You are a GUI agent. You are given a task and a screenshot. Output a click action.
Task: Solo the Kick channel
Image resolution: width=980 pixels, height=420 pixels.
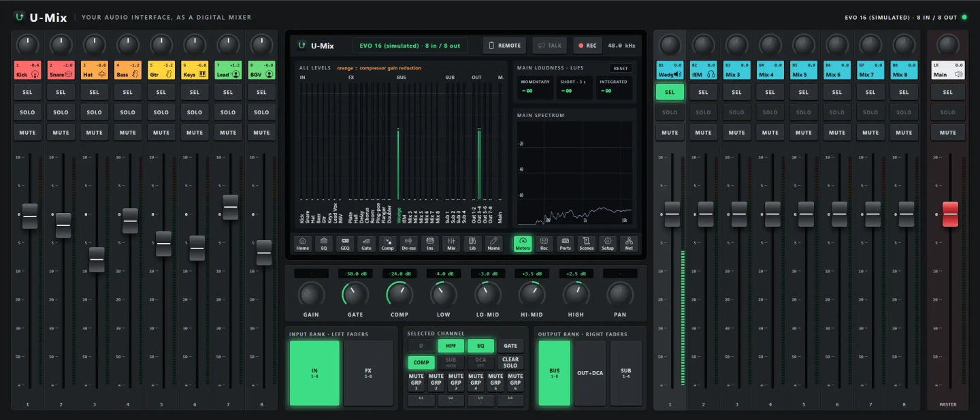click(27, 112)
